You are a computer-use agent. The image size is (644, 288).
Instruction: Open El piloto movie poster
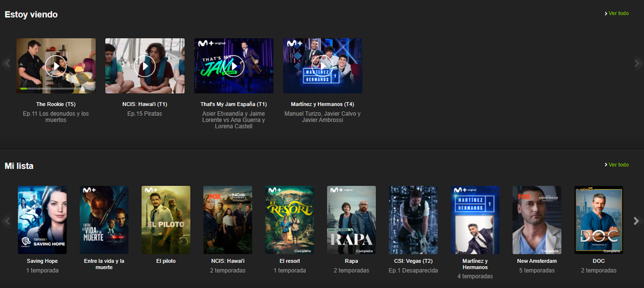166,220
